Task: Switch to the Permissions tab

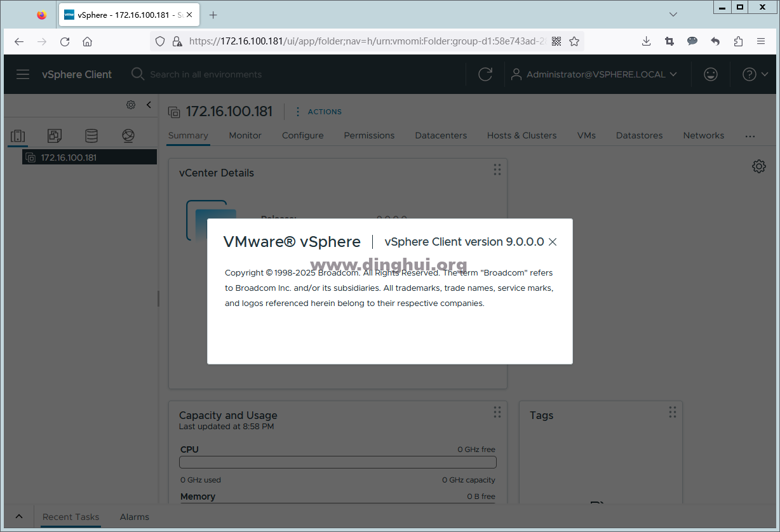Action: (x=369, y=135)
